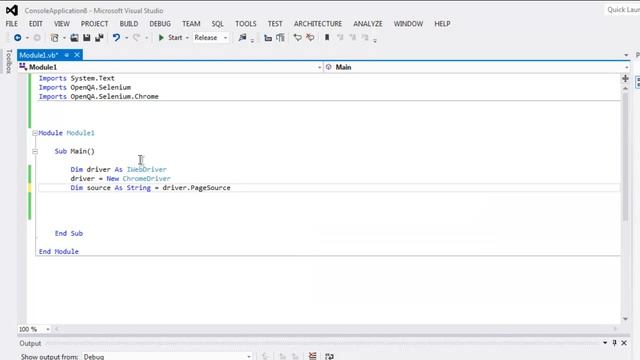
Task: Collapse the Sub Main code region
Action: [35, 151]
